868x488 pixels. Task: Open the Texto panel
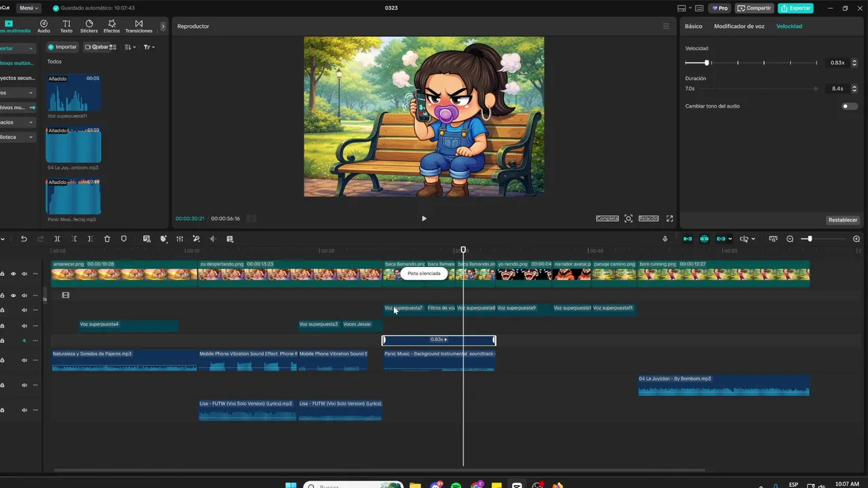click(66, 26)
